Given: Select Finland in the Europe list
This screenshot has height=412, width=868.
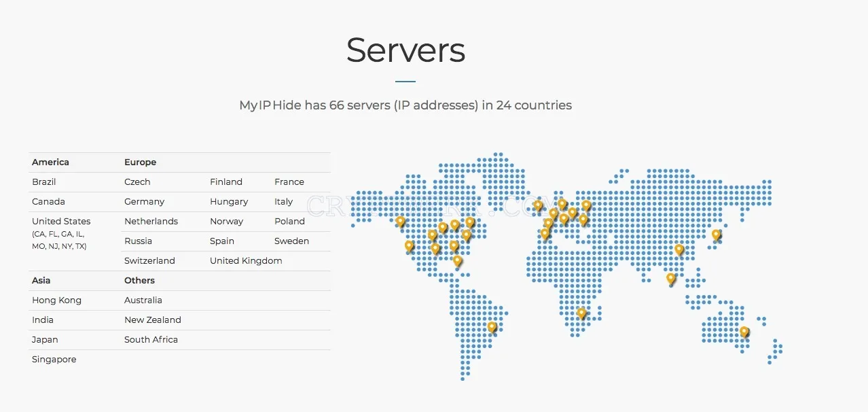Looking at the screenshot, I should 226,182.
